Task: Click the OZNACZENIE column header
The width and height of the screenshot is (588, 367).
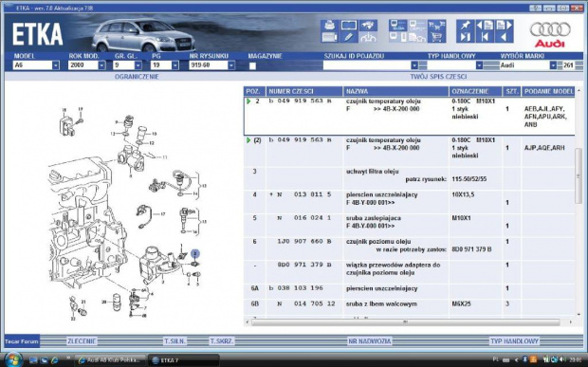Action: pos(475,91)
